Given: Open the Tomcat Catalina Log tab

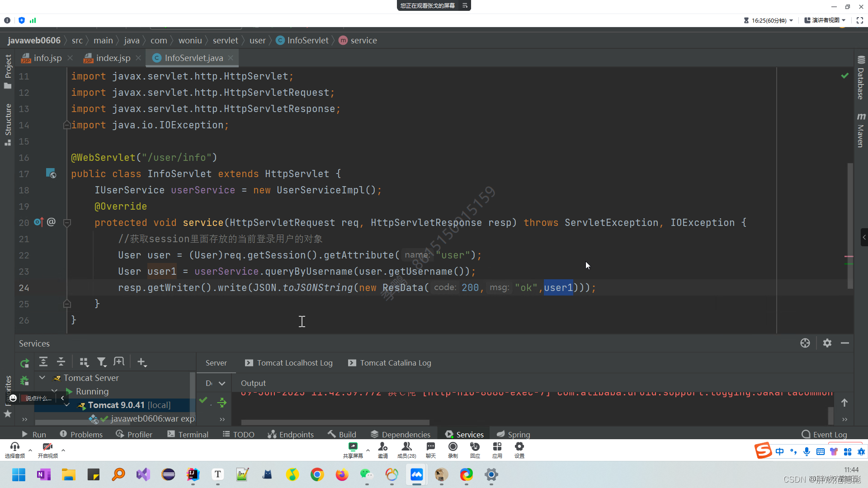Looking at the screenshot, I should click(395, 363).
